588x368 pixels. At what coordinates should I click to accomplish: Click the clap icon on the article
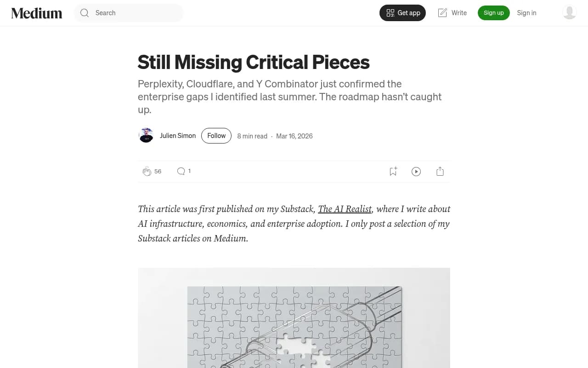pos(147,172)
